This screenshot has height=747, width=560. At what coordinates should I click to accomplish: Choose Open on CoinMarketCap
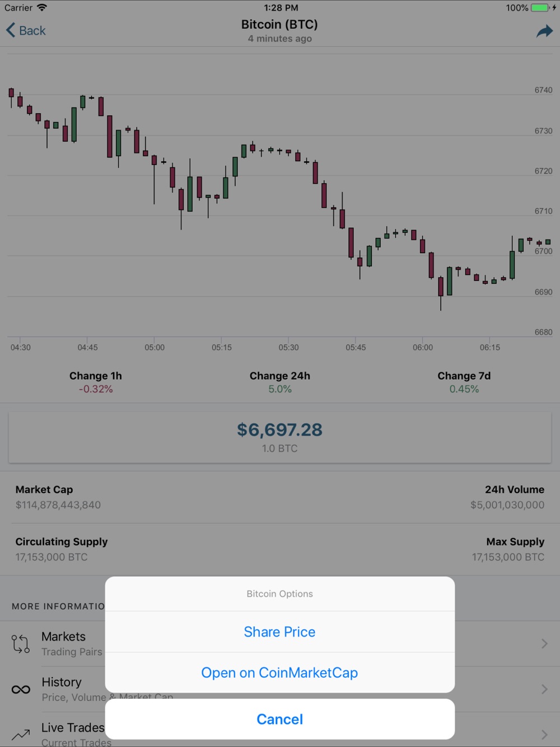tap(280, 673)
